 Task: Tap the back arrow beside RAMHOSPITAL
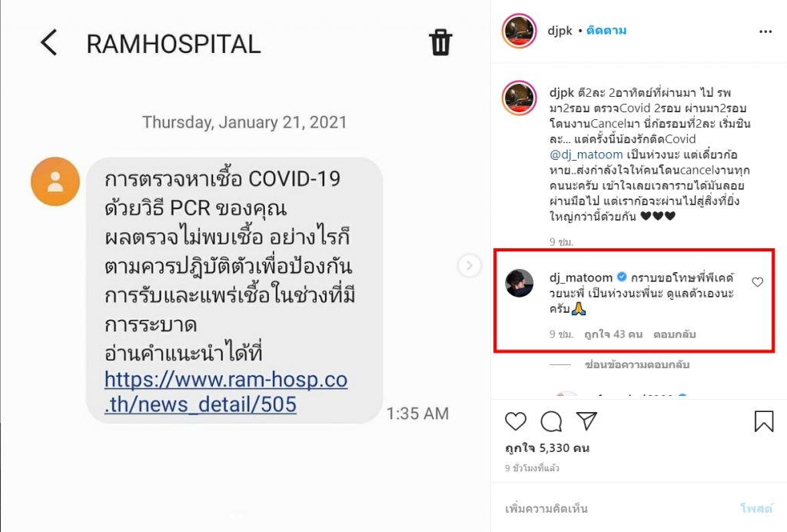click(x=48, y=42)
